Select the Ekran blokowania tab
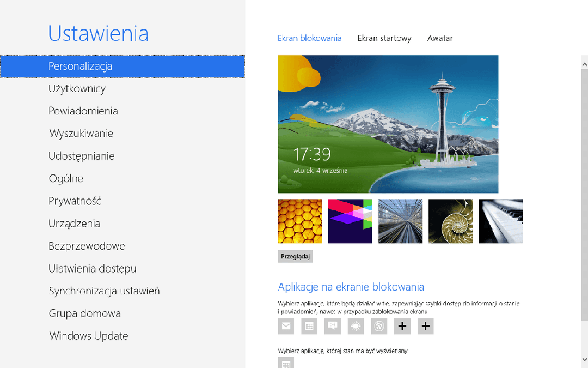This screenshot has width=588, height=368. (310, 38)
